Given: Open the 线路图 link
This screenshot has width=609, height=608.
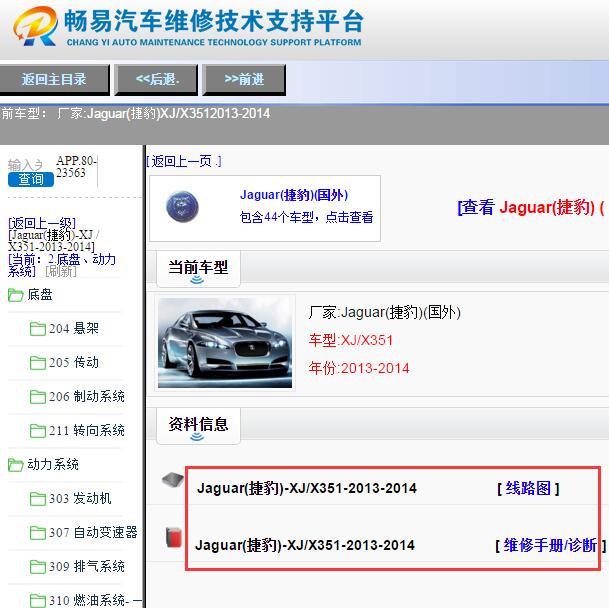Looking at the screenshot, I should point(528,488).
